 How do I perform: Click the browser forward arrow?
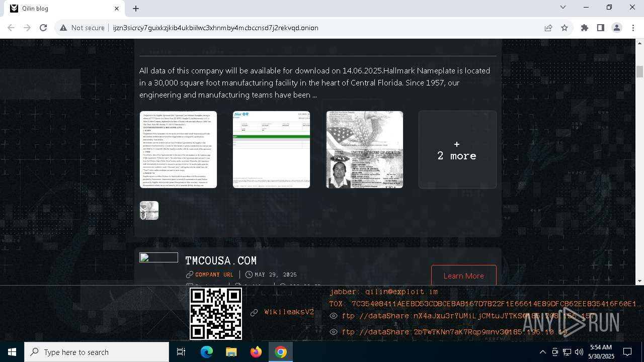[x=27, y=28]
